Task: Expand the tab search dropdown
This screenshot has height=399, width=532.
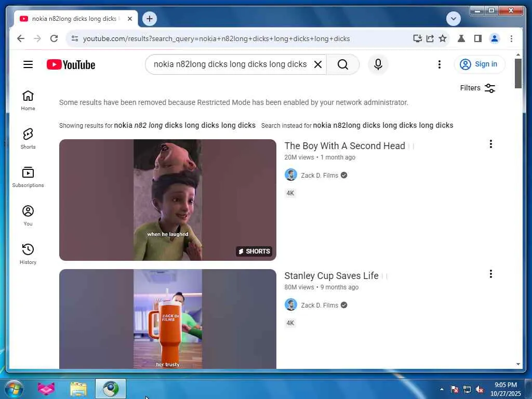Action: tap(453, 19)
